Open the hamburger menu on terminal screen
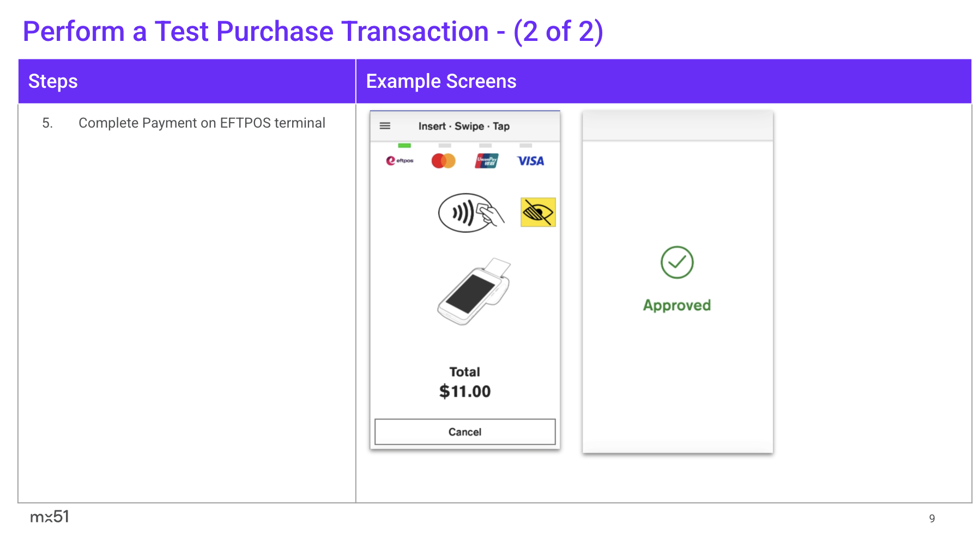Viewport: 980px width, 541px height. coord(385,126)
